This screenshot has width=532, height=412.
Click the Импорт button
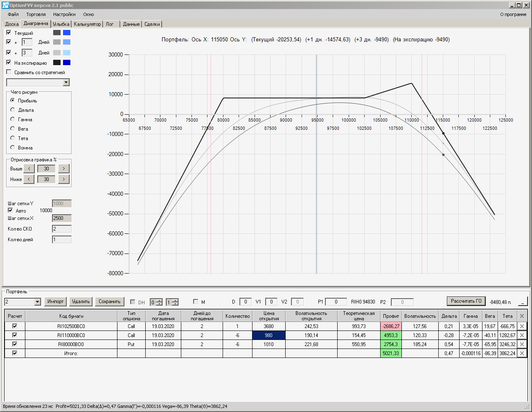55,301
